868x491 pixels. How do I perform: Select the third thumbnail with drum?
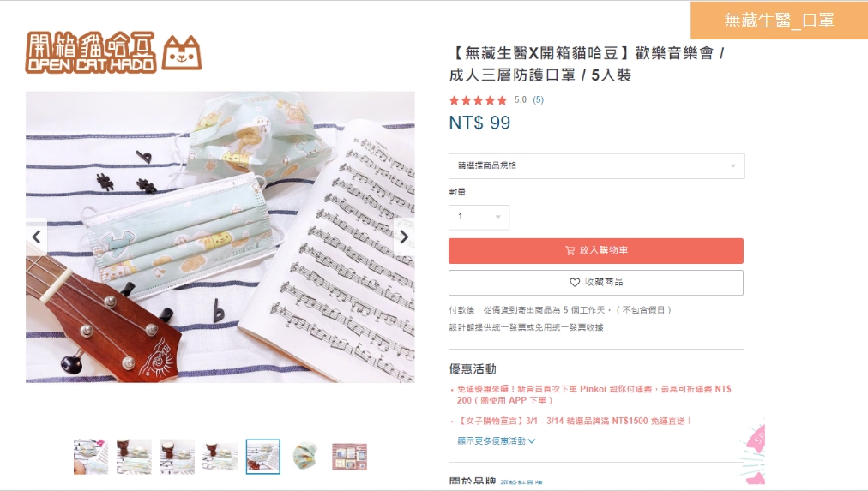[x=178, y=457]
